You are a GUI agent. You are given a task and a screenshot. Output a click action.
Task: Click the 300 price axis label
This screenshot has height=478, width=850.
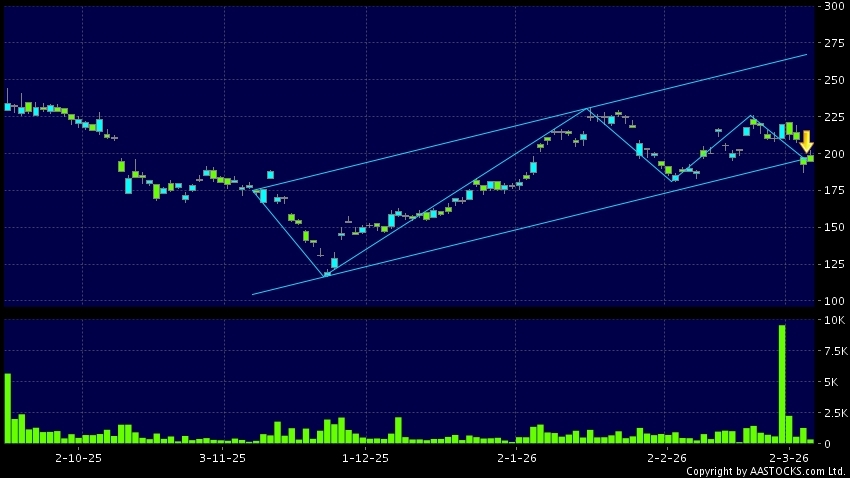830,7
